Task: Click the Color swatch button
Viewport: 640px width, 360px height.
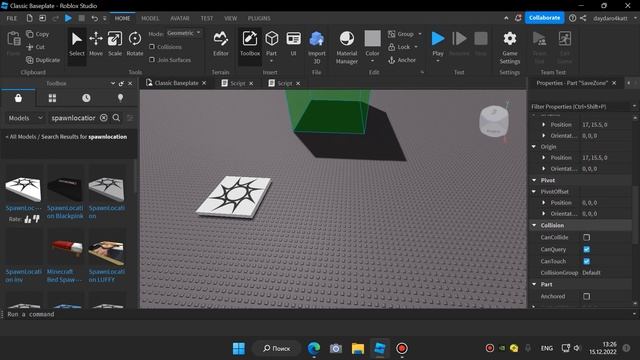Action: (372, 39)
